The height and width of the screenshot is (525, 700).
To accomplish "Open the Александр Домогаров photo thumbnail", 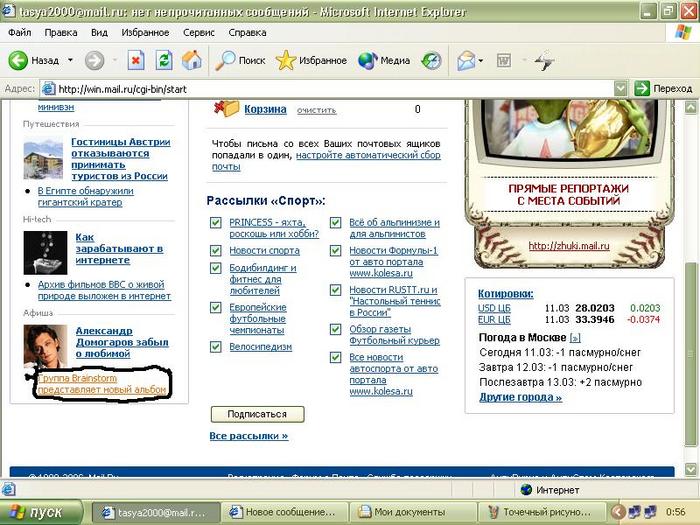I will point(45,346).
